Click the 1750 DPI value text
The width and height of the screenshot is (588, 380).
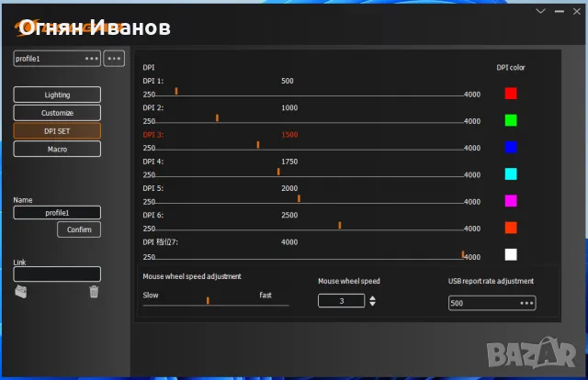pyautogui.click(x=289, y=162)
